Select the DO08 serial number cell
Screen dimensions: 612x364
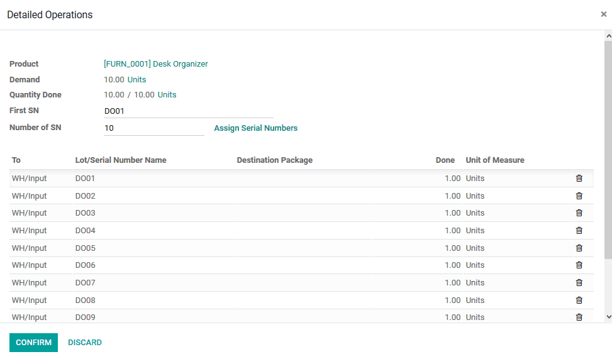pyautogui.click(x=153, y=301)
